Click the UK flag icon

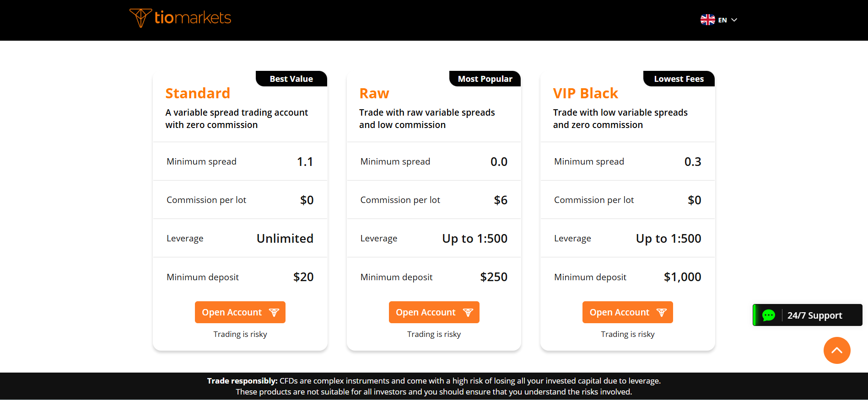(x=707, y=19)
